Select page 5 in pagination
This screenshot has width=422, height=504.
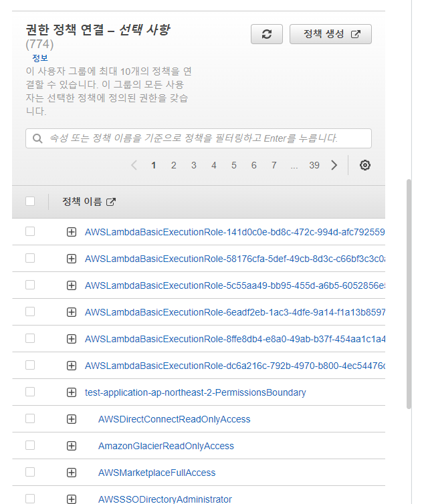tap(234, 165)
